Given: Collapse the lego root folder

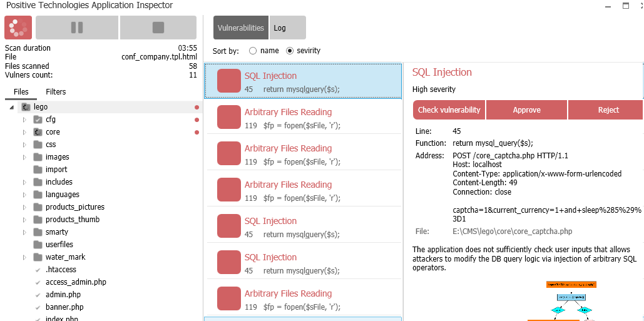Looking at the screenshot, I should (12, 108).
